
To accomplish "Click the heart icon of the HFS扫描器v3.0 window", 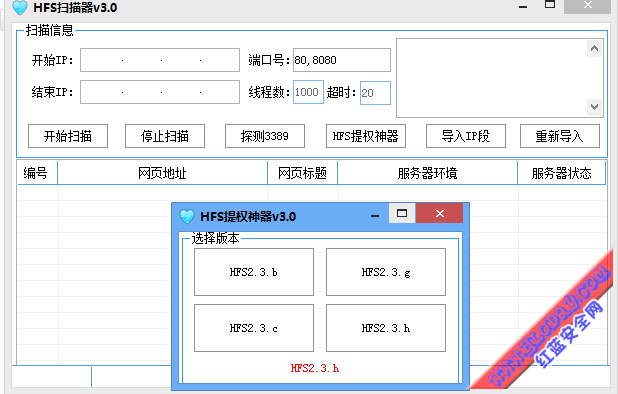I will coord(20,7).
